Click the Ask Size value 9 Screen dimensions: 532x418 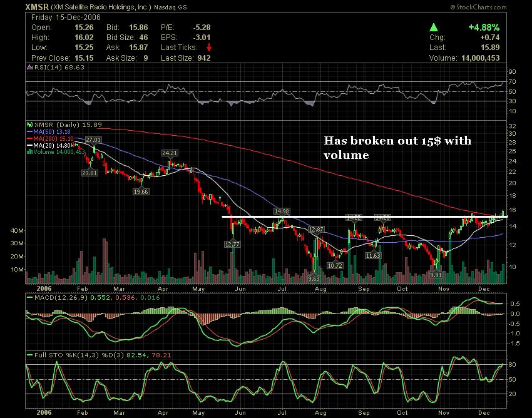click(x=146, y=58)
